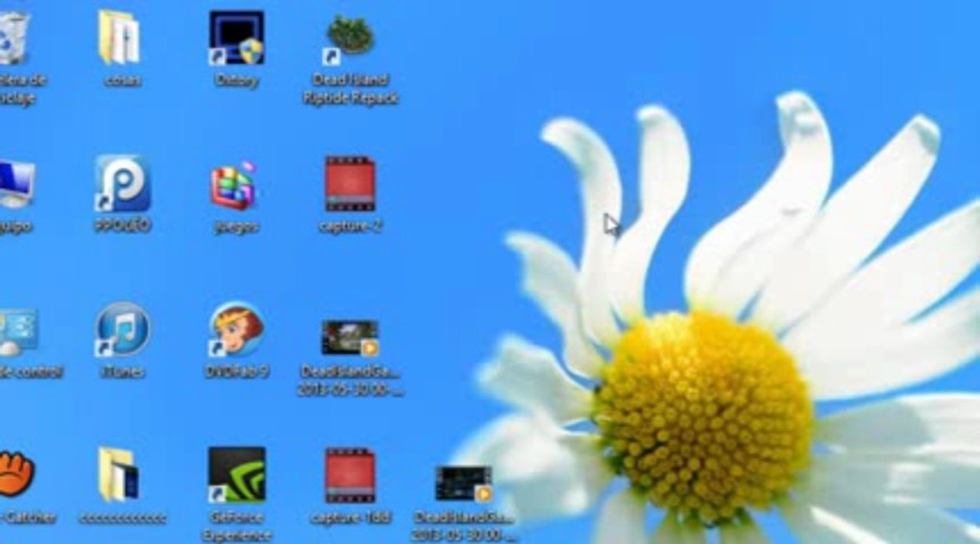The height and width of the screenshot is (544, 980).
Task: Select the "cosas" folder icon
Action: [119, 37]
